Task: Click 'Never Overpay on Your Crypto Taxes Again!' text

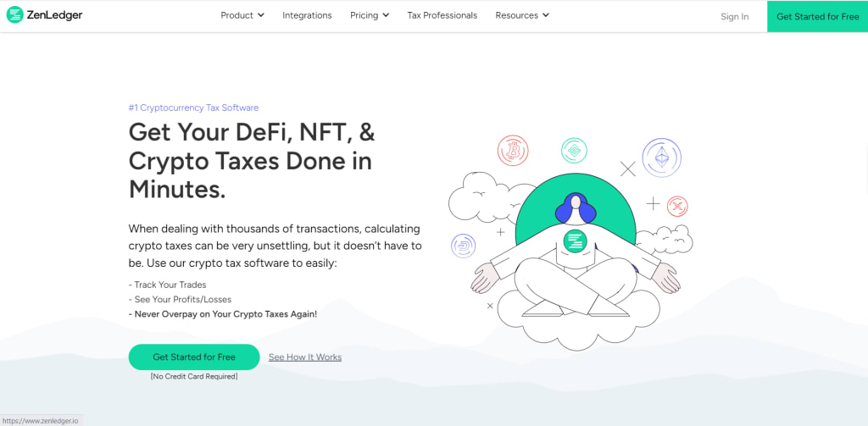Action: click(x=223, y=313)
